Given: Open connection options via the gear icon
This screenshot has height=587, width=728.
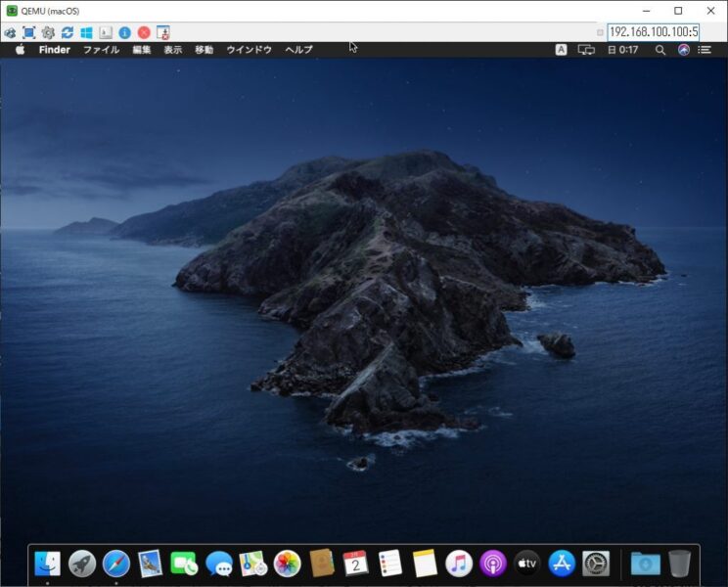Looking at the screenshot, I should coord(48,33).
